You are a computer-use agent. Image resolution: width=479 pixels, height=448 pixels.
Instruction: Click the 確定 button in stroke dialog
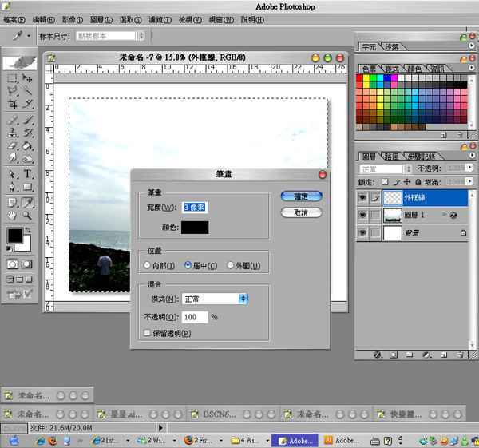point(302,196)
